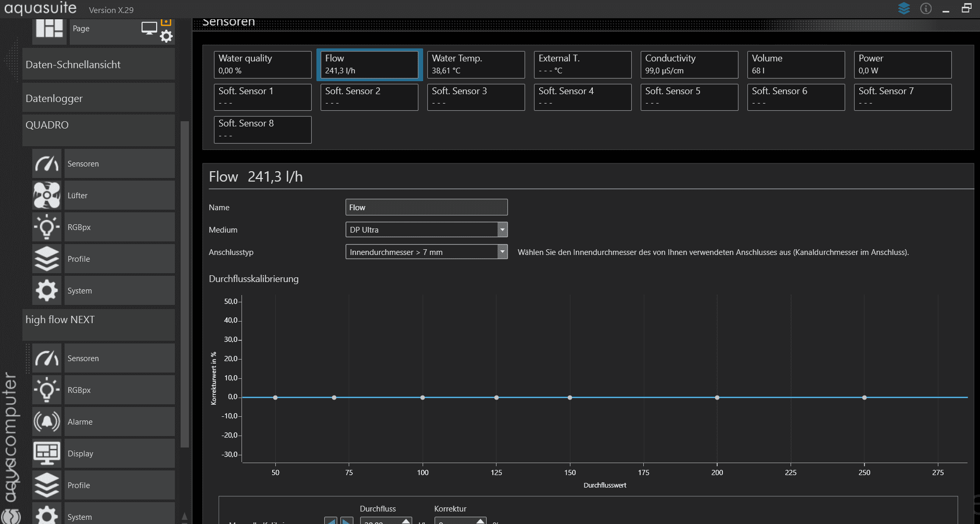
Task: Click the calibration point at flow value 50
Action: pos(275,398)
